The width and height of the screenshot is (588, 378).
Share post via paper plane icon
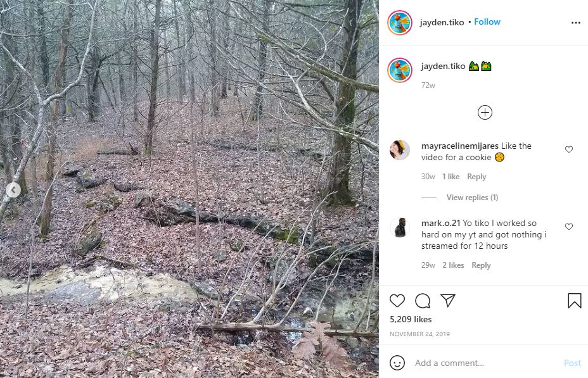[448, 301]
